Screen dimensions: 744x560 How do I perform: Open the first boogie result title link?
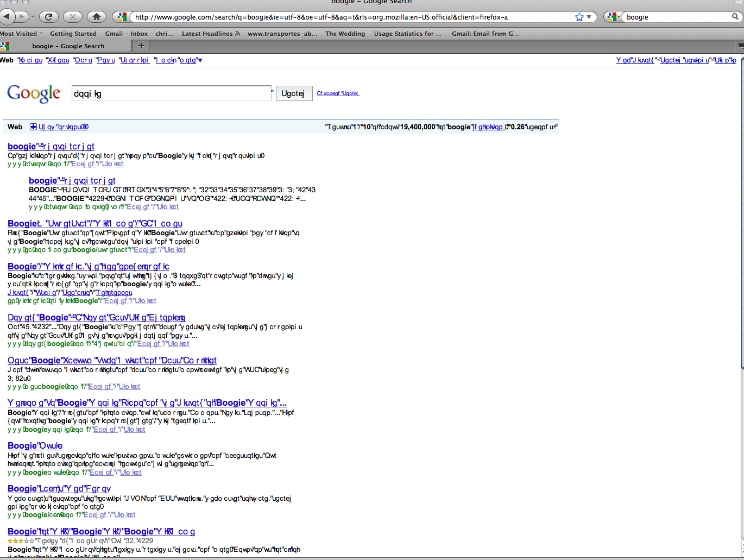click(51, 147)
